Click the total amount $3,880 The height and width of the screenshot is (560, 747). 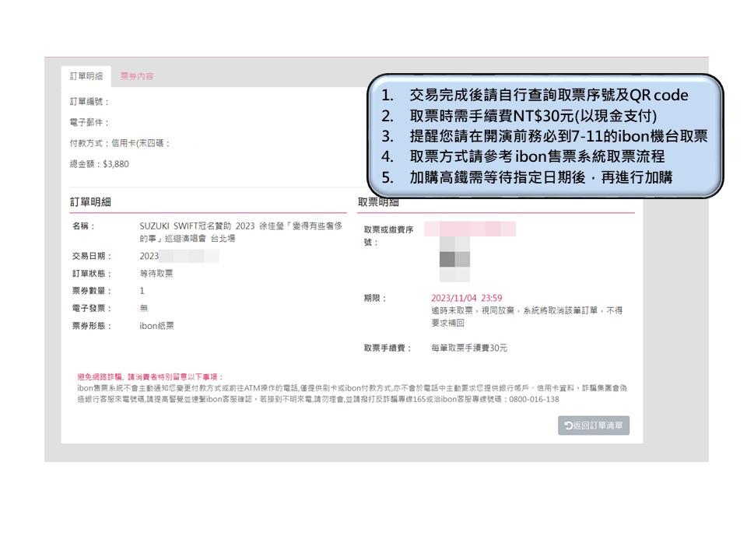click(116, 164)
